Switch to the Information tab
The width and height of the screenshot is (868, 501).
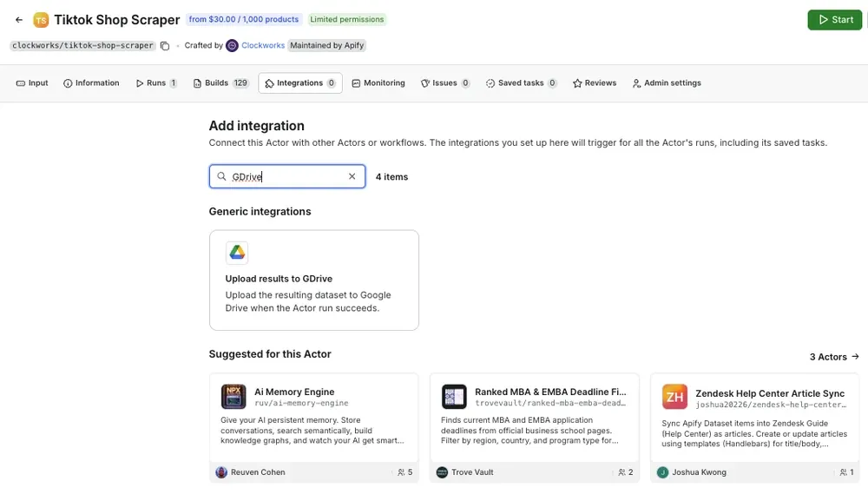tap(91, 83)
